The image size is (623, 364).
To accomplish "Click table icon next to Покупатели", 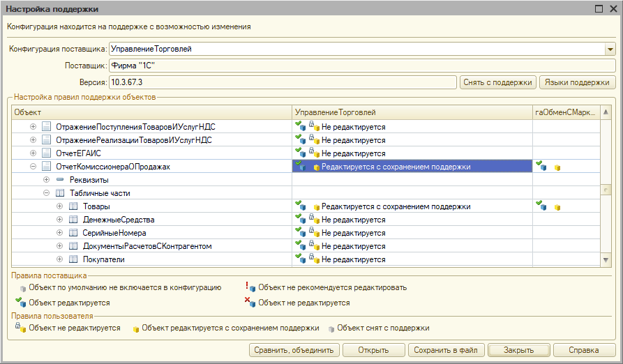I will [x=73, y=259].
